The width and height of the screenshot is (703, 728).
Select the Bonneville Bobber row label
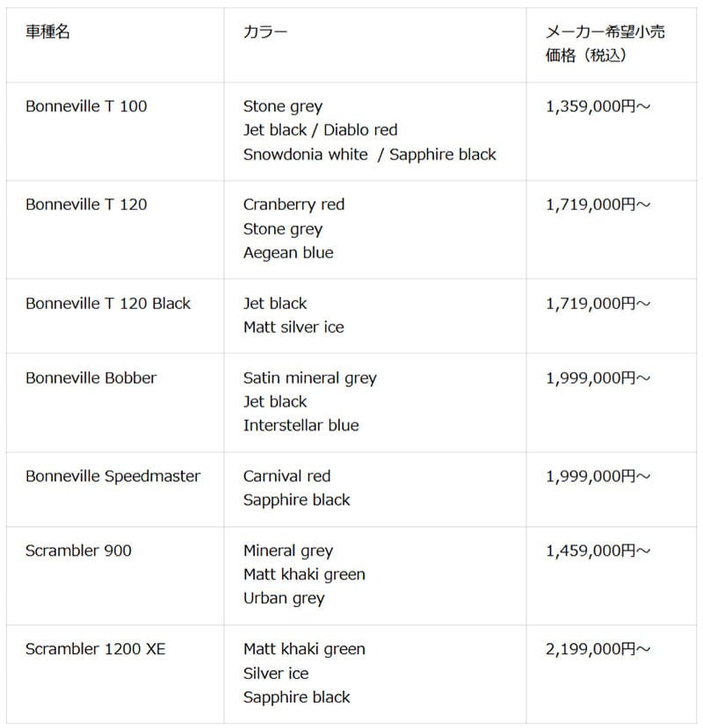pyautogui.click(x=91, y=378)
